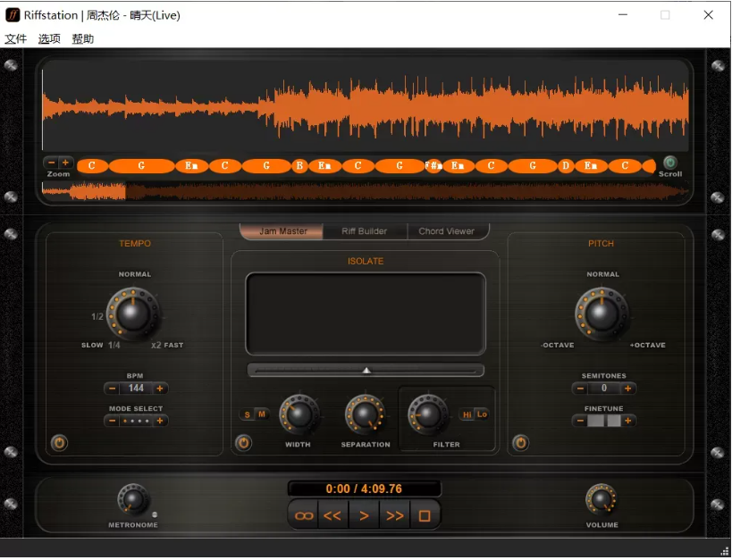
Task: Toggle the Pitch panel power button
Action: [520, 442]
